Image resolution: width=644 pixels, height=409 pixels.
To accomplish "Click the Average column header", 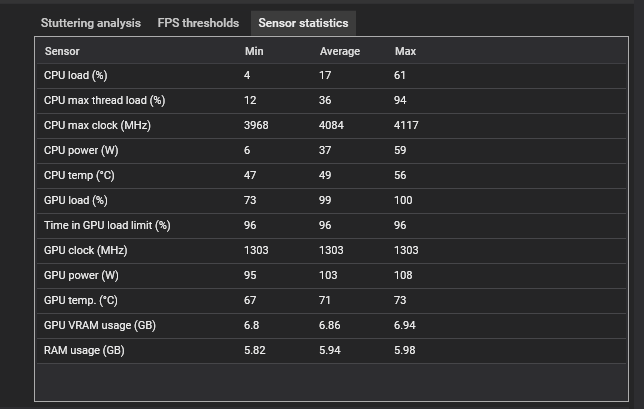I will pyautogui.click(x=340, y=51).
